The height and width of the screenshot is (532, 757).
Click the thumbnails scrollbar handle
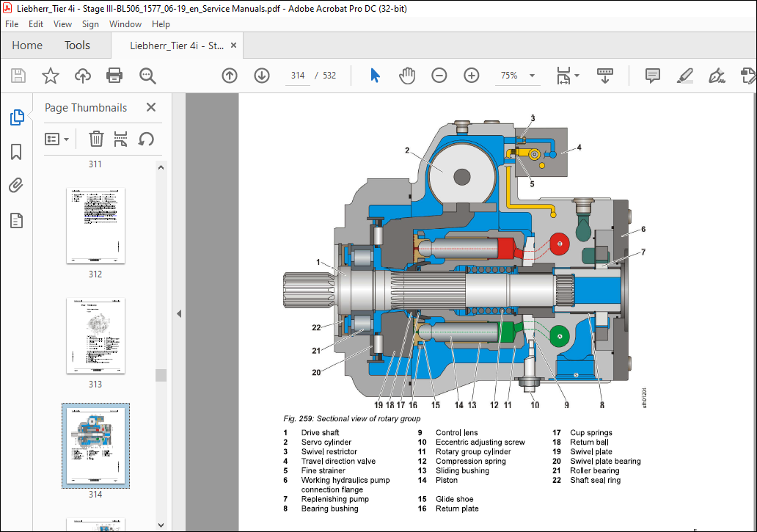point(161,375)
